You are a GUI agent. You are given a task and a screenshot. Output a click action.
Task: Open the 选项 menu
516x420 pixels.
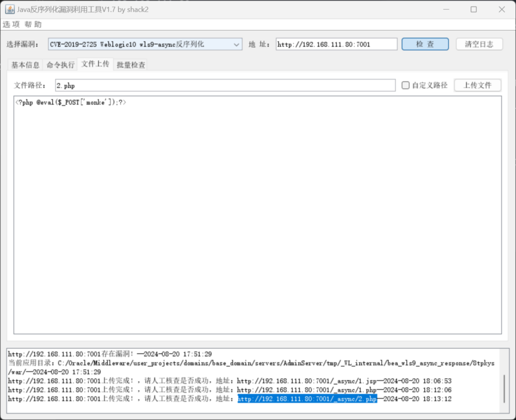click(11, 24)
